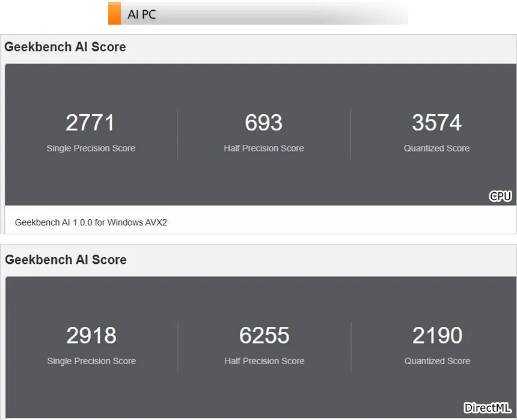Click the lower Geekbench AI Score heading
The image size is (517, 420).
point(66,260)
